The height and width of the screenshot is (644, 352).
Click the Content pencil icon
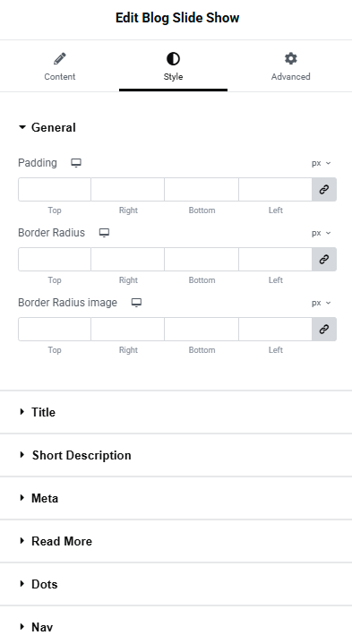[60, 59]
